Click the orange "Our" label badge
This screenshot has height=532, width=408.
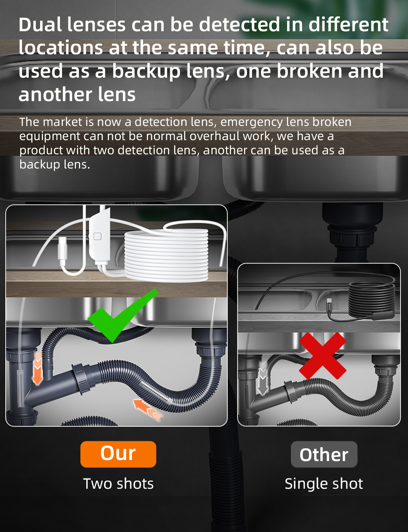(x=118, y=454)
